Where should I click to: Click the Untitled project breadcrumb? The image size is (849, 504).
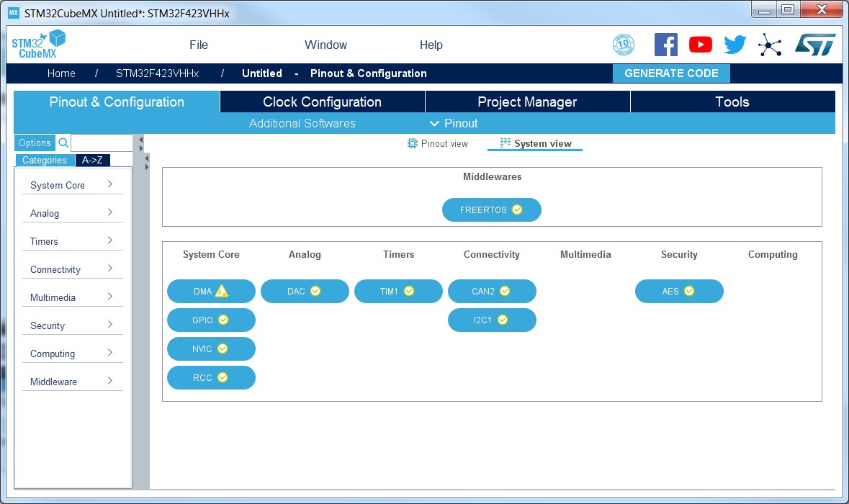coord(262,73)
